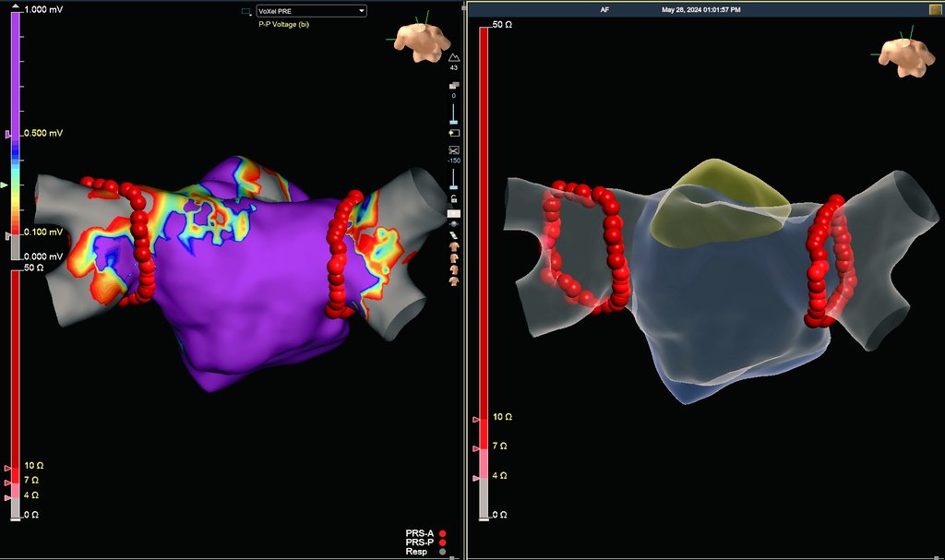Click the orange icon at right header corner
The width and height of the screenshot is (945, 560).
pos(936,9)
